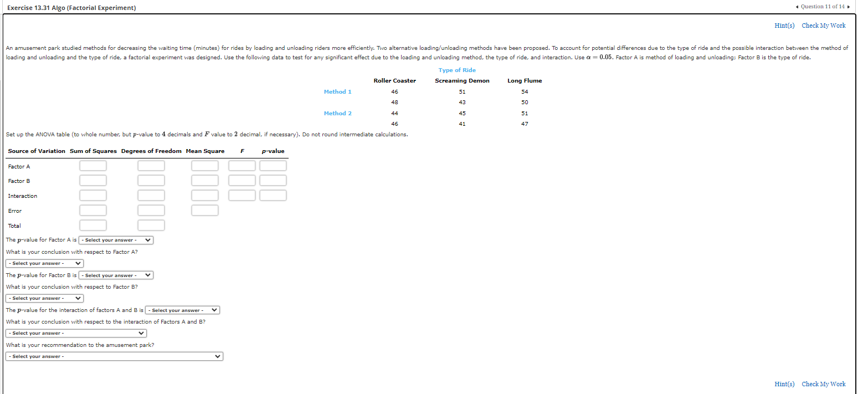Viewport: 868px width, 394px height.
Task: Select the Factor A Sum of Squares field
Action: (x=93, y=165)
